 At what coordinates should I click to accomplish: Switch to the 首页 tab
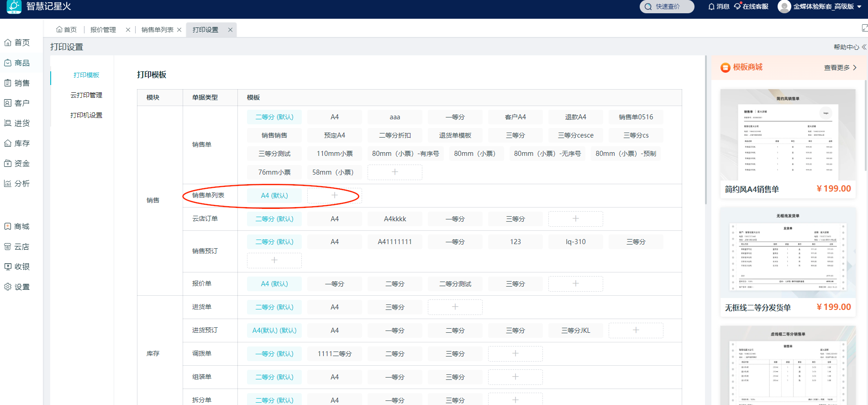point(66,30)
